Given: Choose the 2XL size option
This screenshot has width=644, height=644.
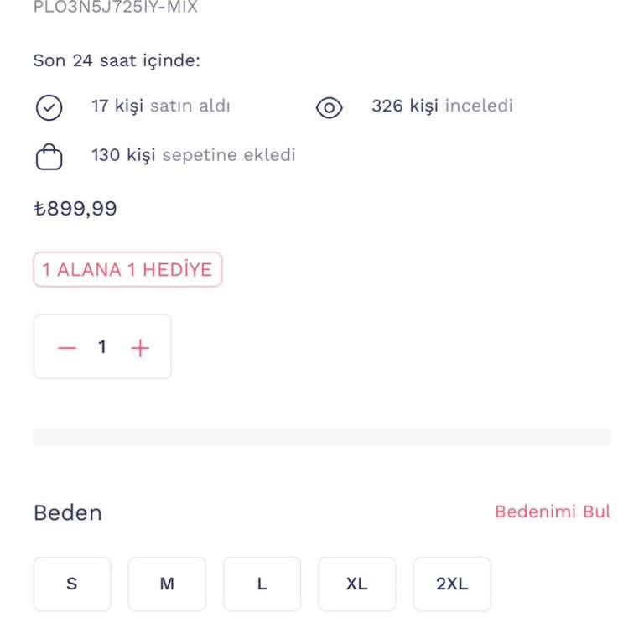Looking at the screenshot, I should tap(452, 584).
